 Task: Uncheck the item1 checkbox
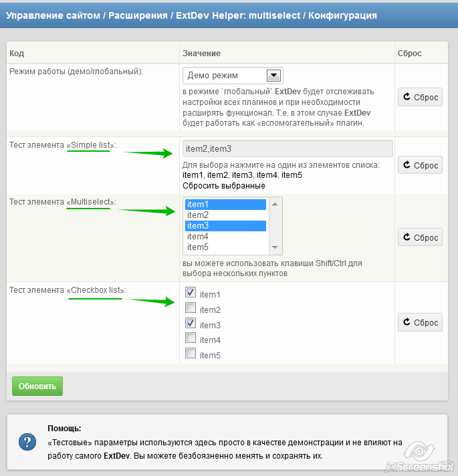(x=191, y=293)
